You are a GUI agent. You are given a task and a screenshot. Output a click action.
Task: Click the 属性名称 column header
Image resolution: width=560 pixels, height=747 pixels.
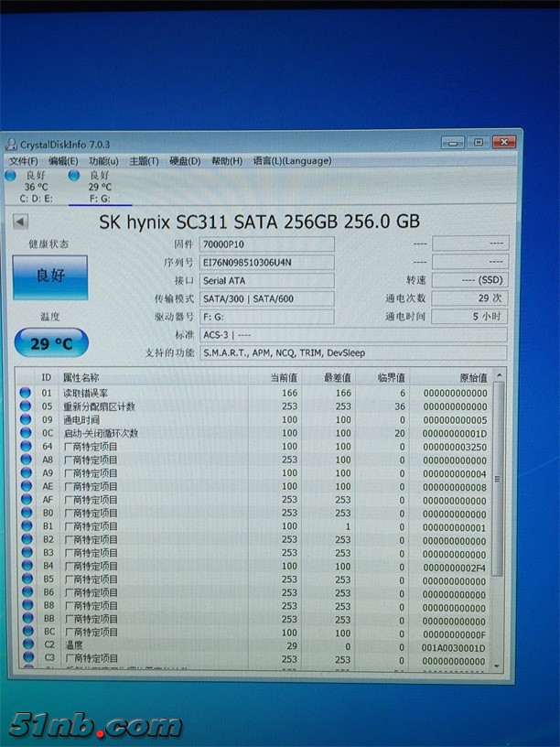81,378
